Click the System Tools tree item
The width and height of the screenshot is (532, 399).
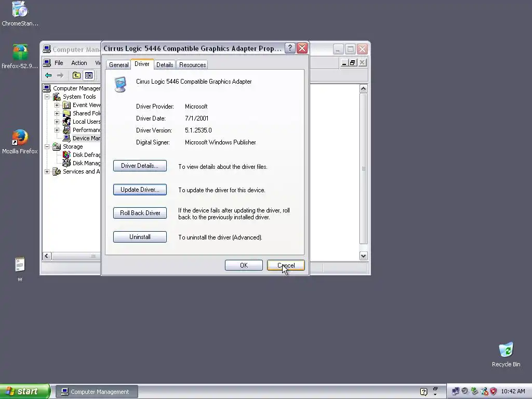pyautogui.click(x=79, y=97)
